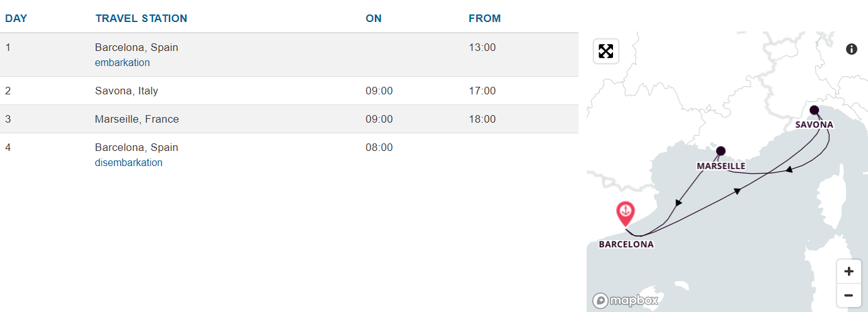Click the BARCELONA map label
The width and height of the screenshot is (868, 312).
tap(626, 244)
